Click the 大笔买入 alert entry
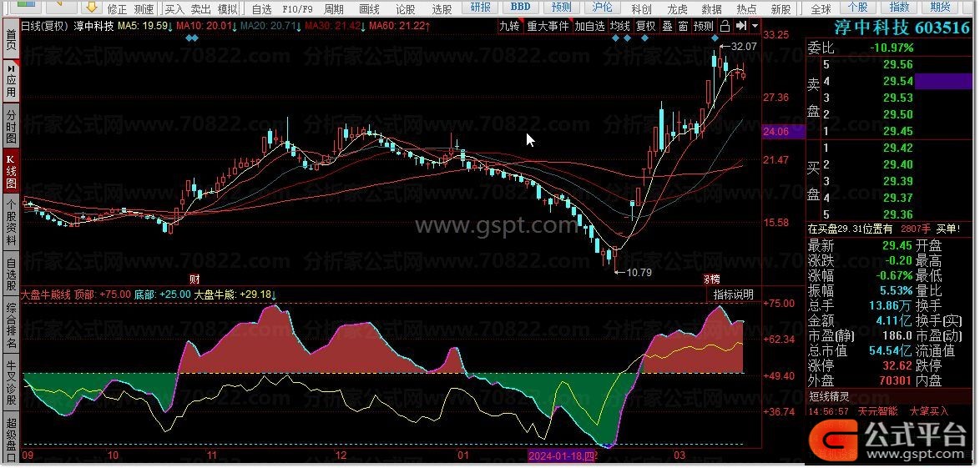Image resolution: width=980 pixels, height=468 pixels. [x=929, y=411]
